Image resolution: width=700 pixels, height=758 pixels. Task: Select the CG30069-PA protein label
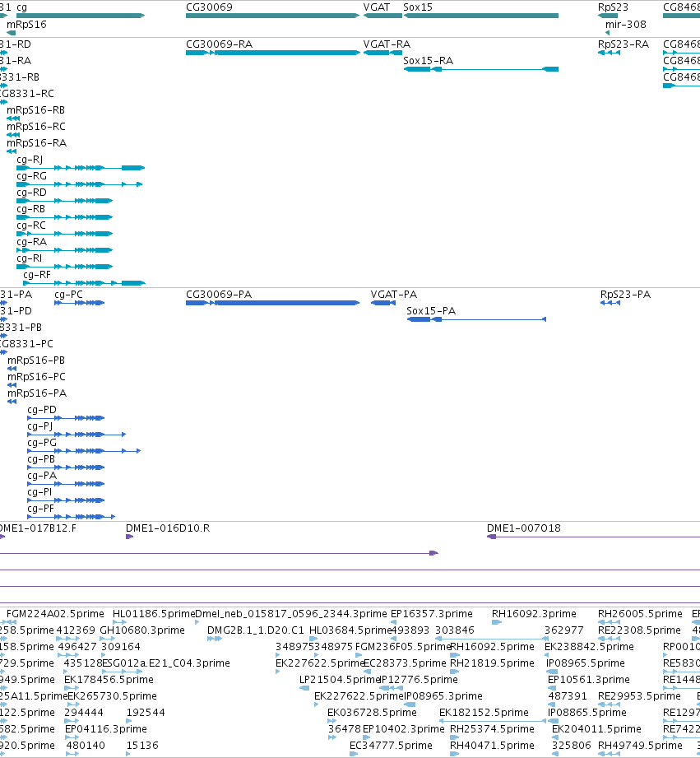[219, 295]
